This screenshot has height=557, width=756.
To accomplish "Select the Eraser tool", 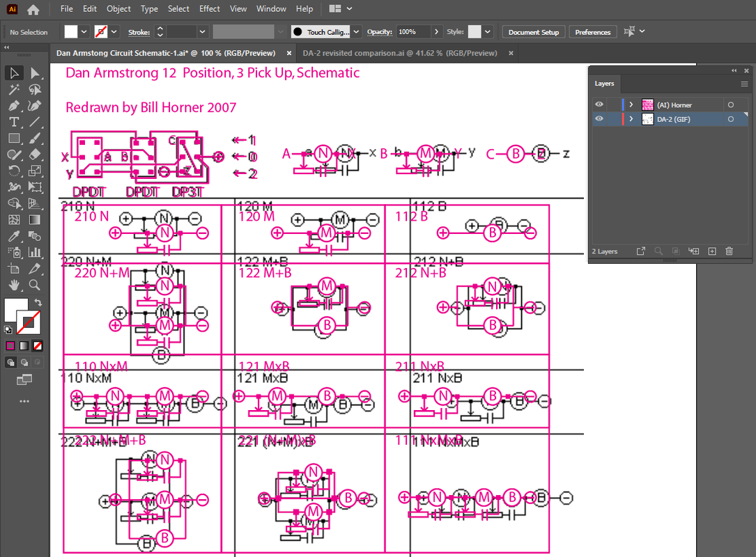I will (35, 155).
